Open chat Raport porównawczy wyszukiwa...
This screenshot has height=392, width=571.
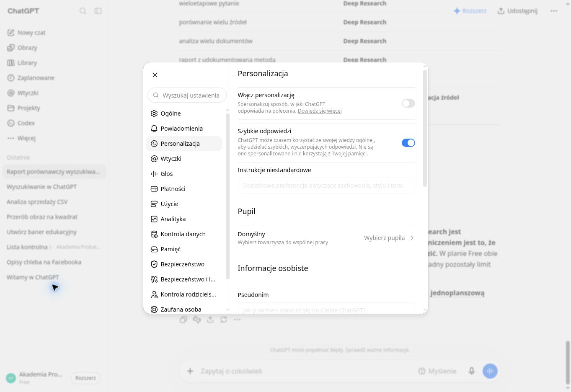coord(54,172)
